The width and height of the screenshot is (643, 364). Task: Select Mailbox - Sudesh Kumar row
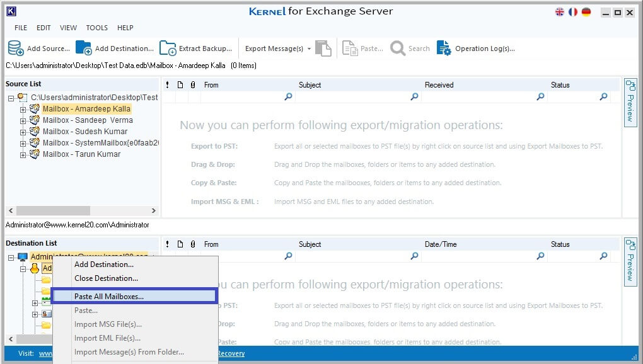point(85,132)
